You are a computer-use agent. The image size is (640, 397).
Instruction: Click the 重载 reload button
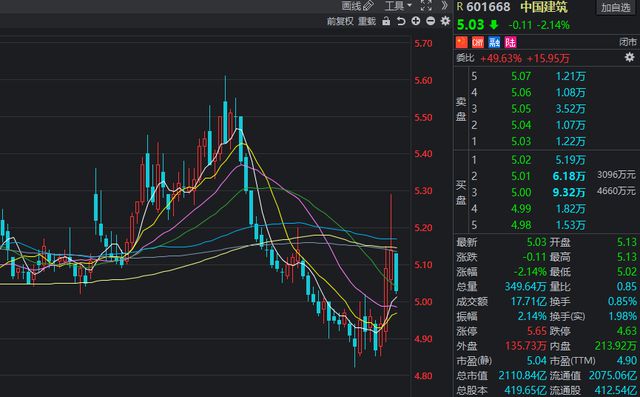367,21
